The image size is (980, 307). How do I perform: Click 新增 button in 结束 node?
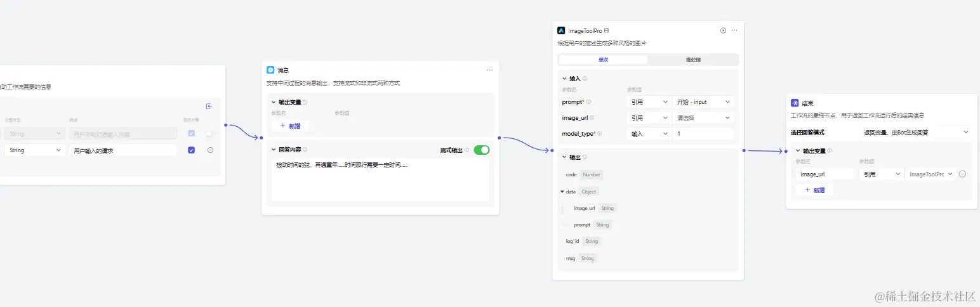tap(814, 190)
